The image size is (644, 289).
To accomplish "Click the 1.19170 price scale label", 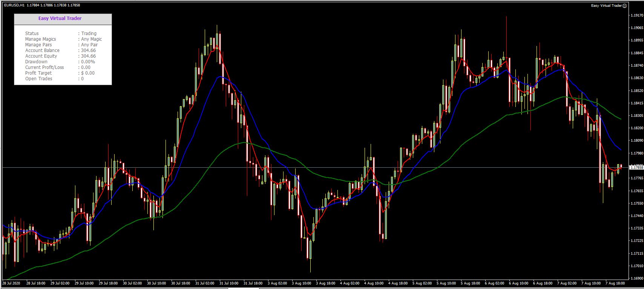I will pos(636,15).
